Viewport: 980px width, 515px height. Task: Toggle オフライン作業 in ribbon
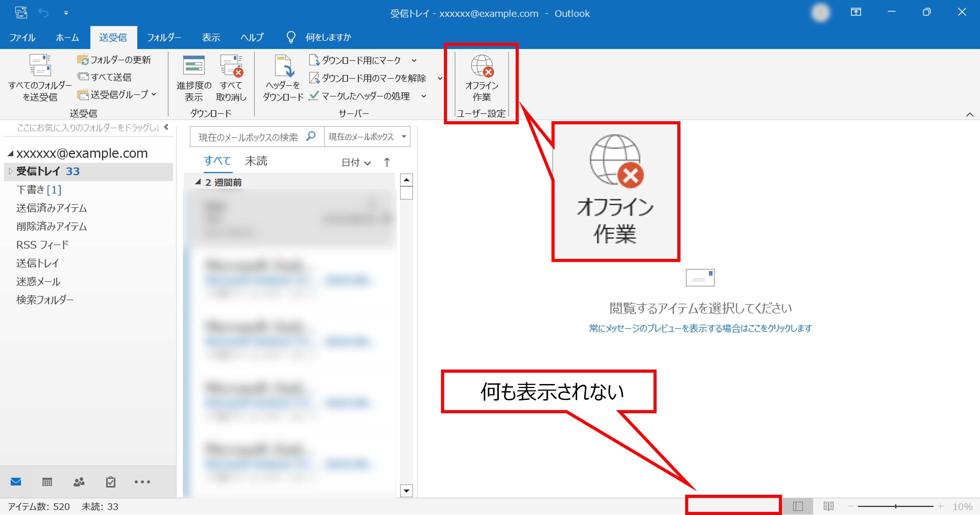click(x=482, y=78)
